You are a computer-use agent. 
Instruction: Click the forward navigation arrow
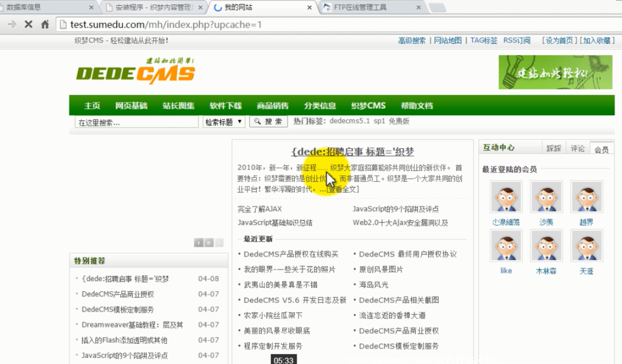[12, 25]
